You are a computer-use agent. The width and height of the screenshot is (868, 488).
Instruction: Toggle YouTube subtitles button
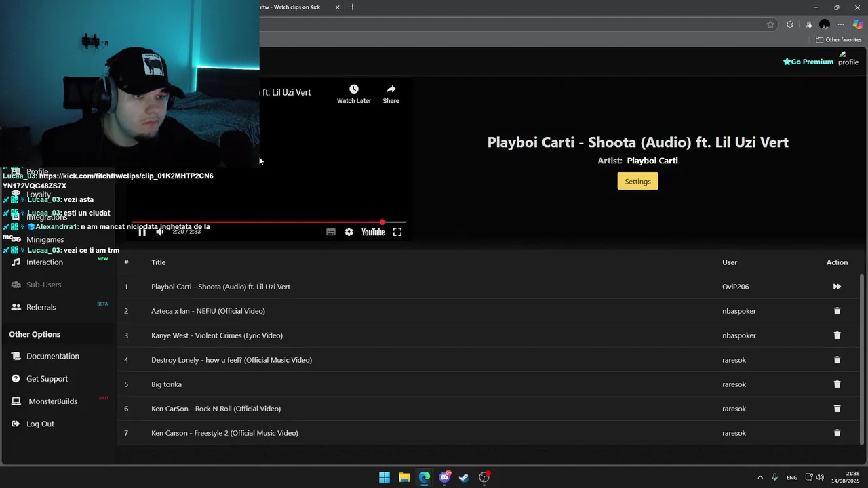click(x=331, y=232)
